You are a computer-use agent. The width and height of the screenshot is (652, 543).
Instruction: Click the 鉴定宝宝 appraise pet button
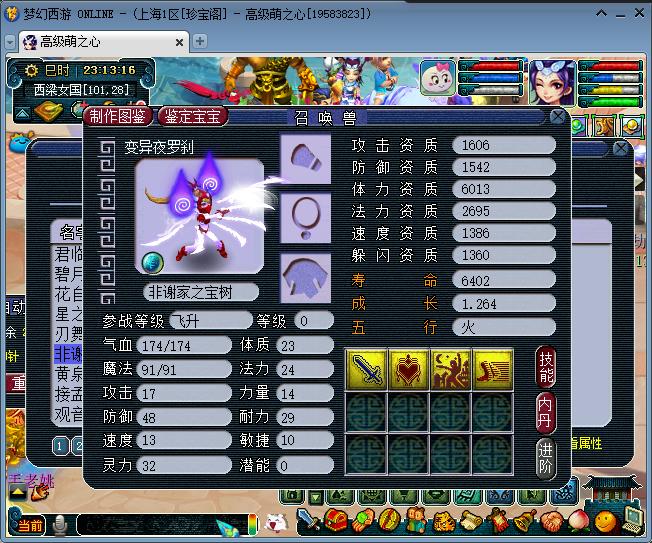(x=193, y=116)
